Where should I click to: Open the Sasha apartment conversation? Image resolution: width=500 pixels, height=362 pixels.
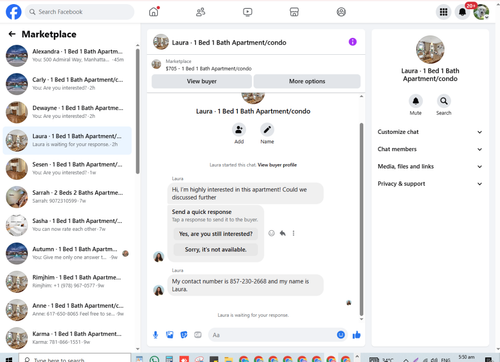(x=67, y=225)
